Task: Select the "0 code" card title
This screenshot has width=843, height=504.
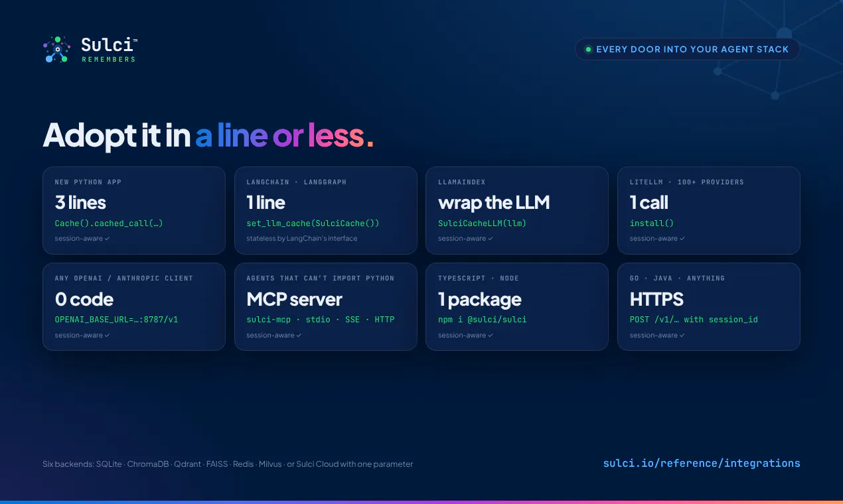Action: [84, 299]
